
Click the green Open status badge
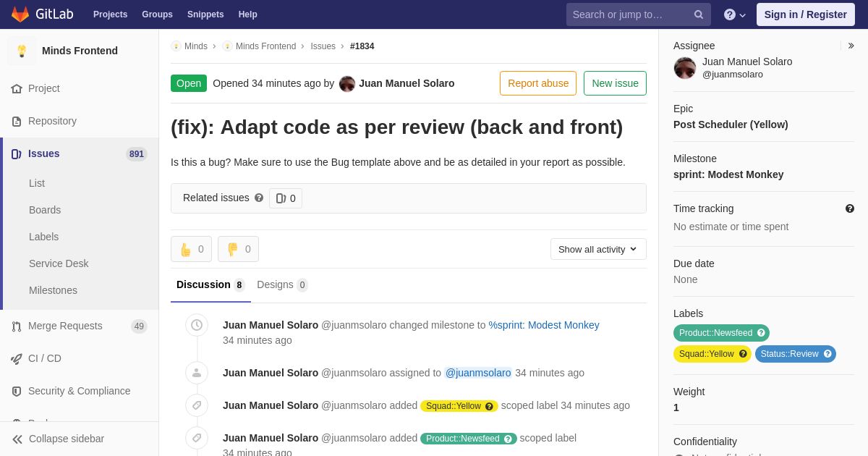189,83
